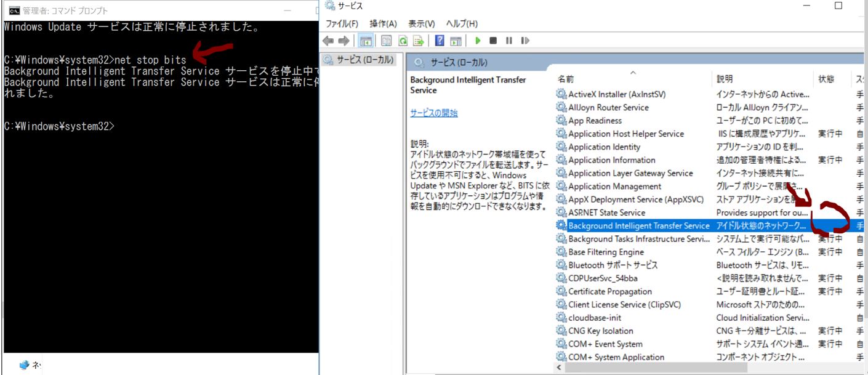Toggle the Show/Hide Action Pane icon
The image size is (868, 375).
click(456, 41)
